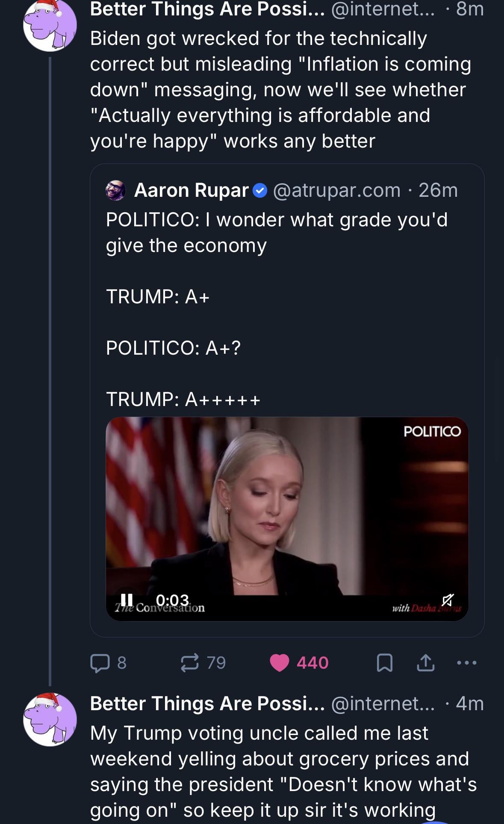
Task: Open top purple hippo avatar profile
Action: (50, 25)
